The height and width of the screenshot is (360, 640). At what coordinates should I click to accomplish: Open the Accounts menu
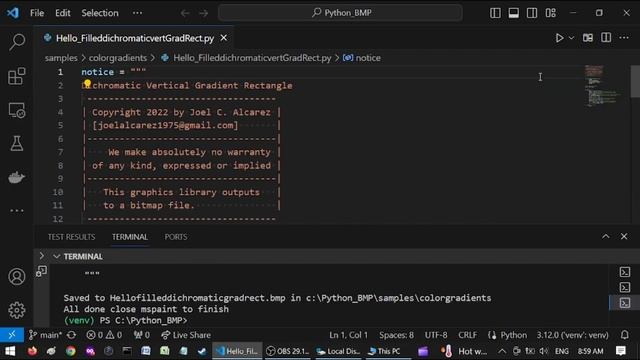coord(17,277)
